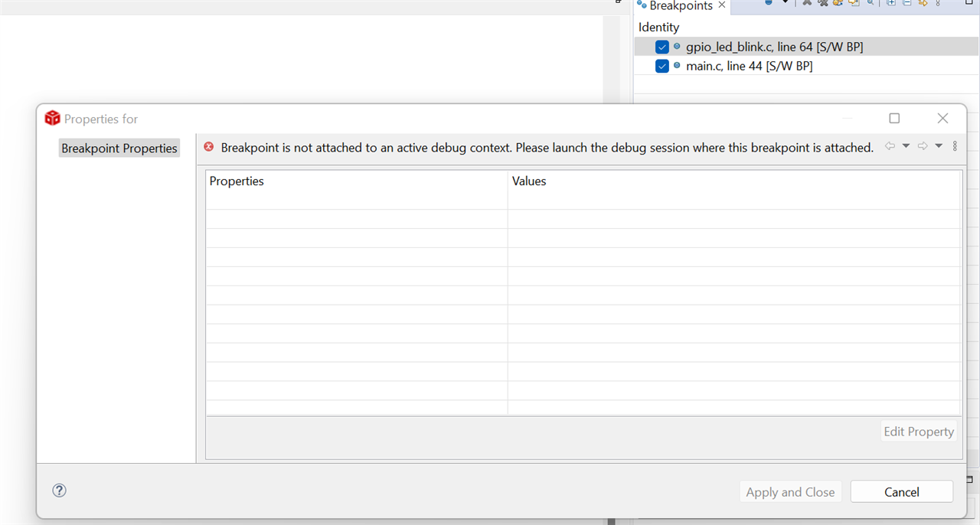Click the back arrow in the properties header

(x=890, y=146)
